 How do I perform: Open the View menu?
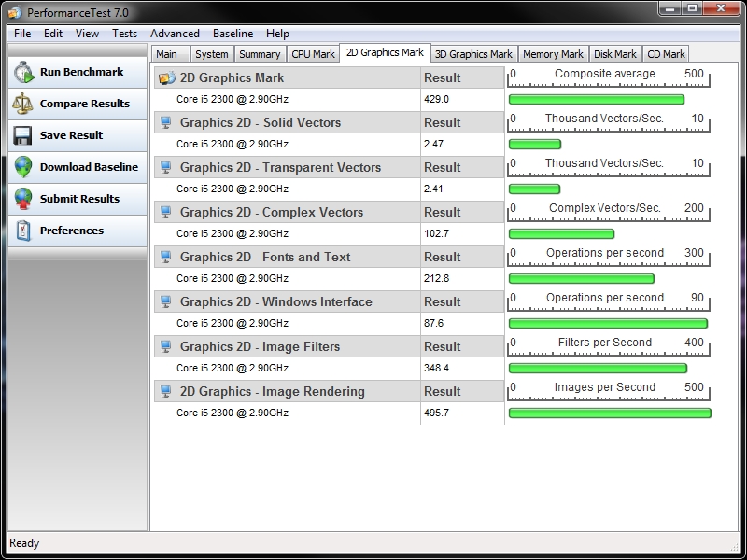[x=87, y=34]
